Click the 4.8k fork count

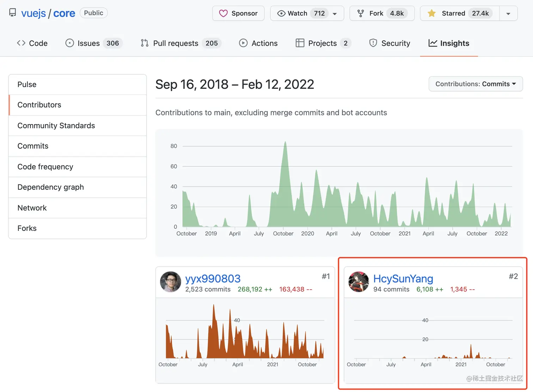coord(397,13)
